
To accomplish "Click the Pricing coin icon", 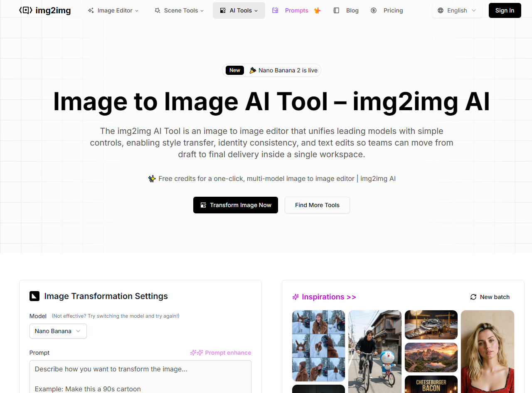I will click(x=374, y=10).
